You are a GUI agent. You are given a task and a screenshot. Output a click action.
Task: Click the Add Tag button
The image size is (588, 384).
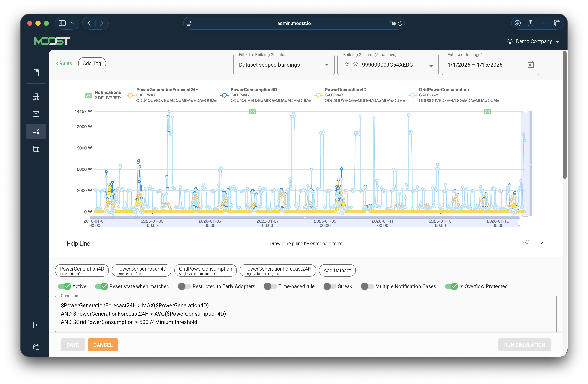[x=92, y=64]
